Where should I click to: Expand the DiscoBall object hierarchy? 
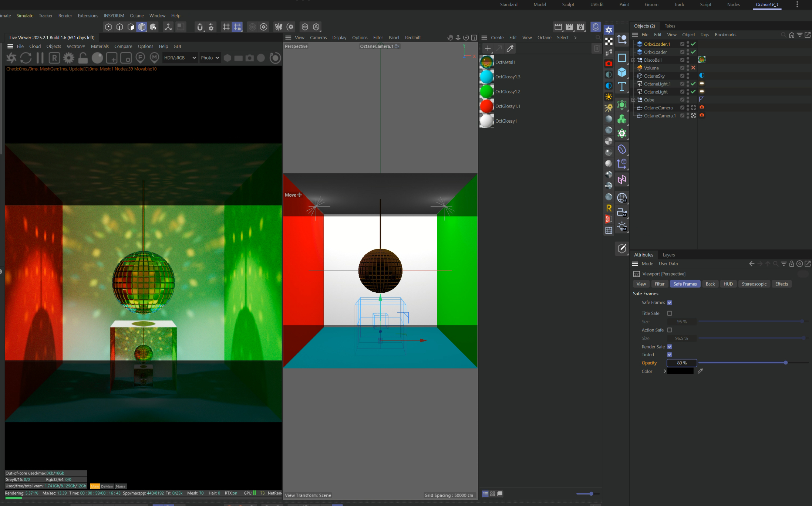[633, 60]
